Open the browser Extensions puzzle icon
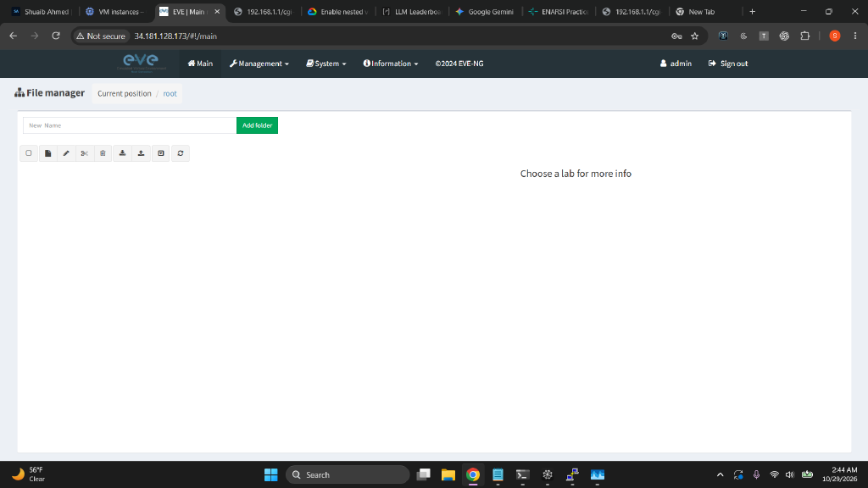 point(805,36)
